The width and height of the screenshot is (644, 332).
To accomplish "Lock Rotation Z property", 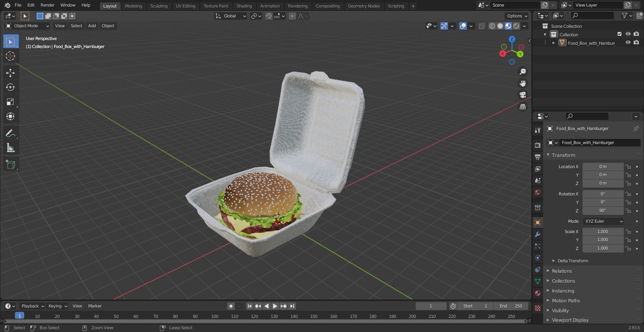I will [628, 211].
